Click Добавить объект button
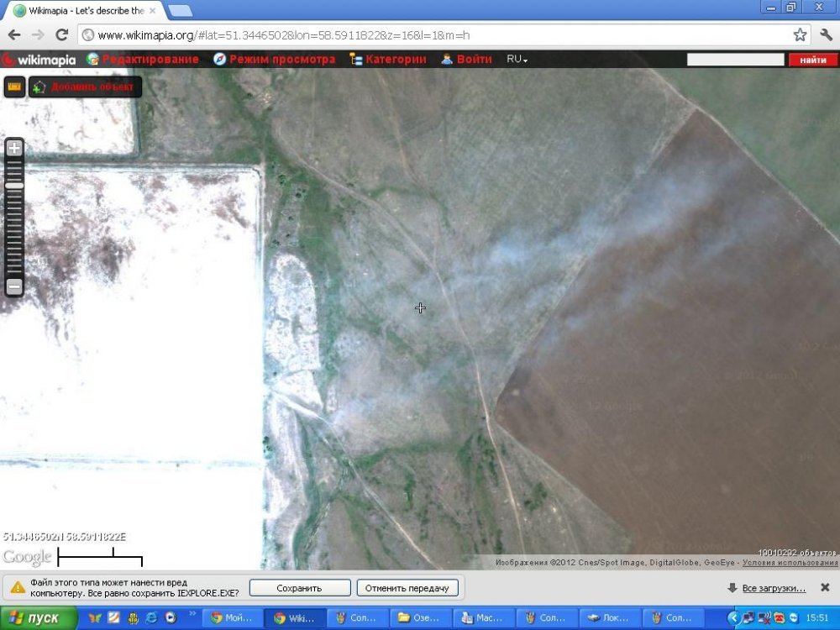 pos(86,87)
